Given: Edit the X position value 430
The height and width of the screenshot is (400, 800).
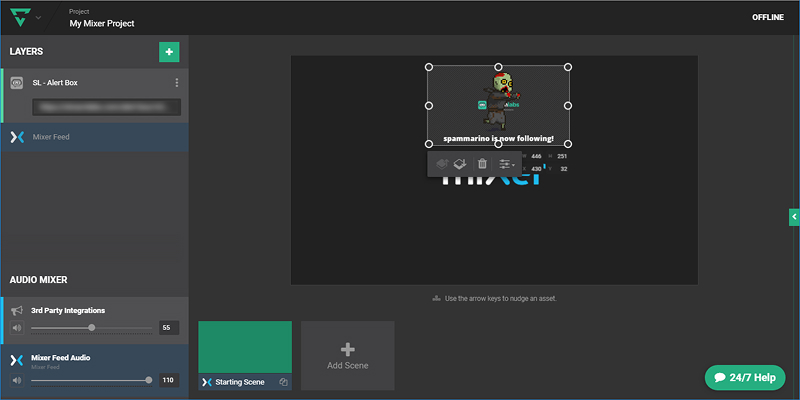Looking at the screenshot, I should (536, 168).
